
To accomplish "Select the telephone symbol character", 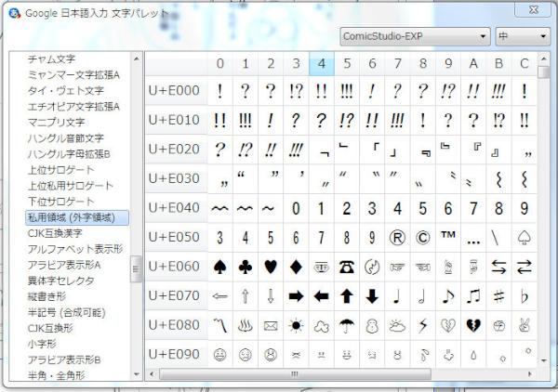I will (x=347, y=267).
